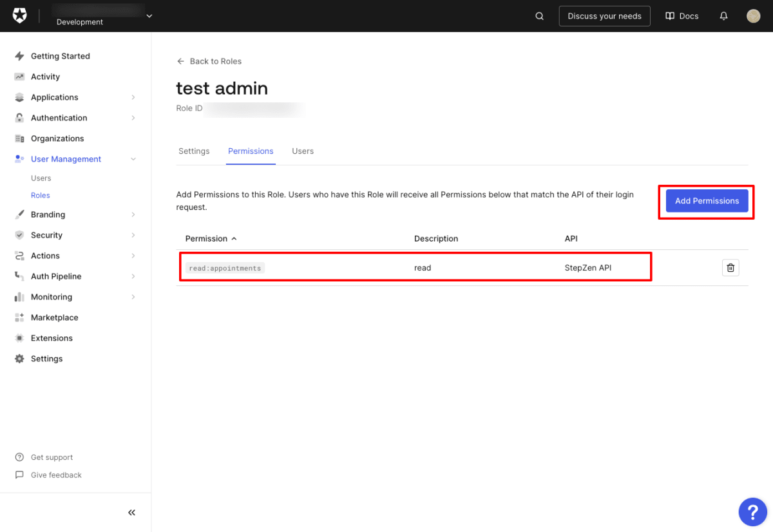Image resolution: width=773 pixels, height=532 pixels.
Task: Click the StepZen API cell
Action: [588, 268]
